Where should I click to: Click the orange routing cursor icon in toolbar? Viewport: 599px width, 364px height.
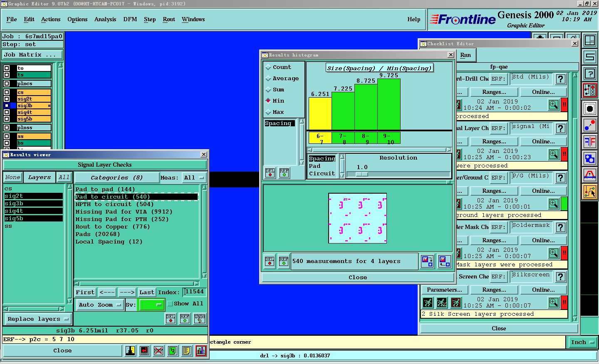click(590, 191)
